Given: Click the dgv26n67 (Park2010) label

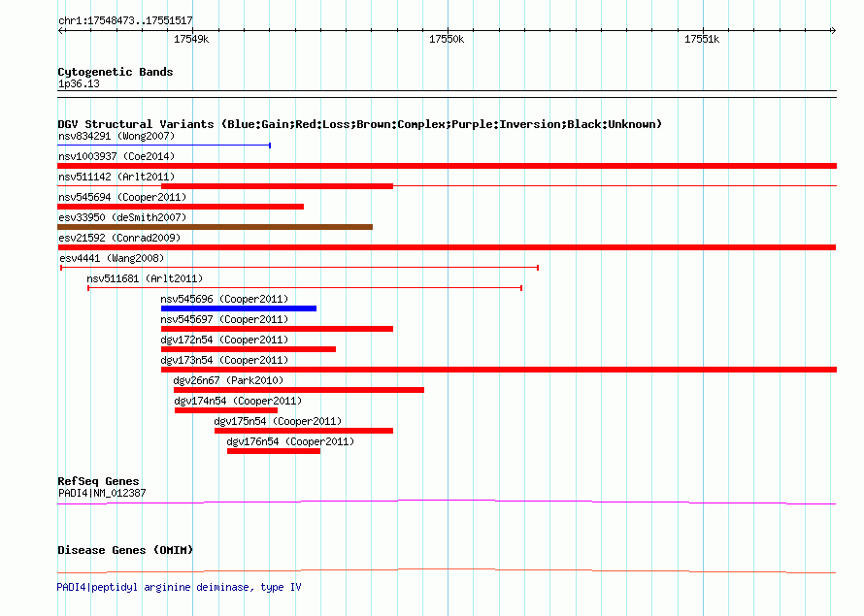Looking at the screenshot, I should pos(228,380).
